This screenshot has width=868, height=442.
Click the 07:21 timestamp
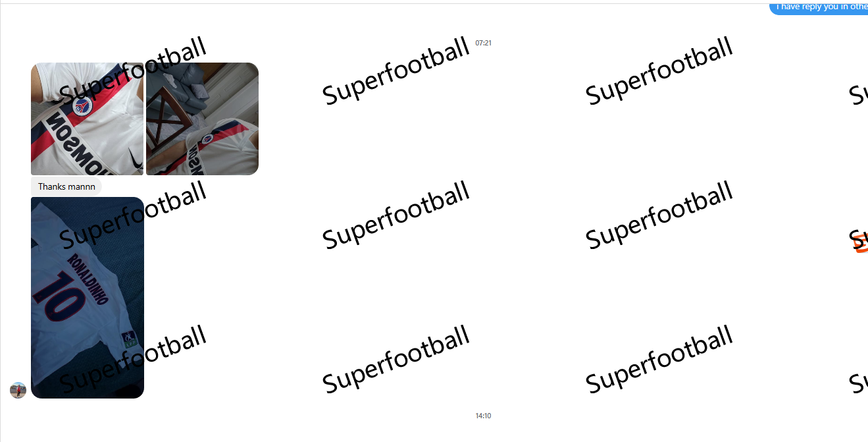click(483, 43)
